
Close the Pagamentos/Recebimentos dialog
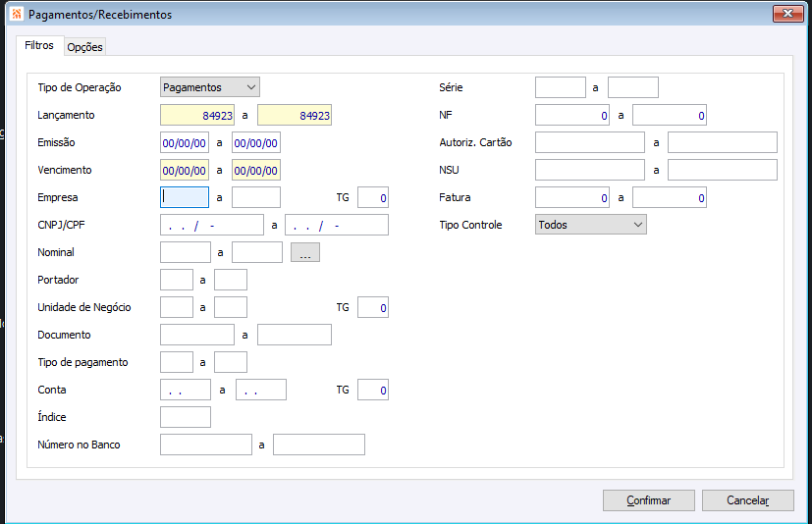(x=787, y=15)
